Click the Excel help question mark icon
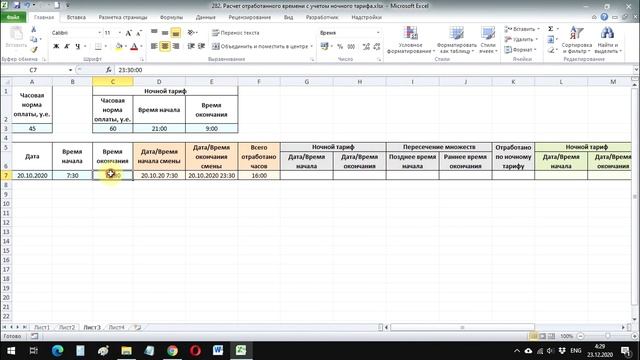The width and height of the screenshot is (640, 360). pos(604,17)
